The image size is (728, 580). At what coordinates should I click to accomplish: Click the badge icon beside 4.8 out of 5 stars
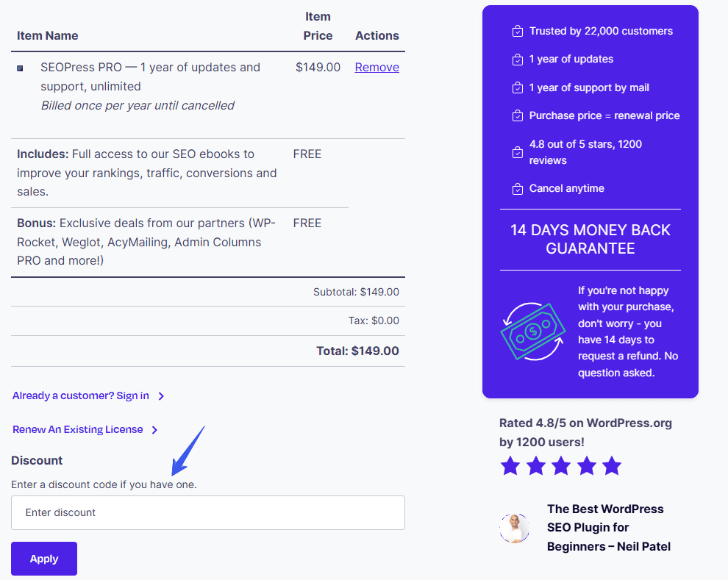pos(518,152)
